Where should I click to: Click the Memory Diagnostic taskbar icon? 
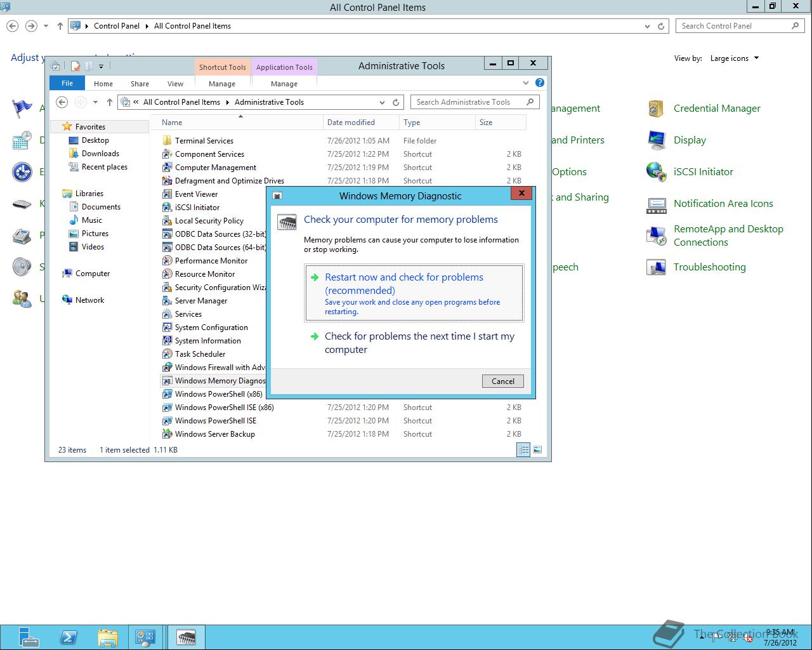click(x=186, y=637)
